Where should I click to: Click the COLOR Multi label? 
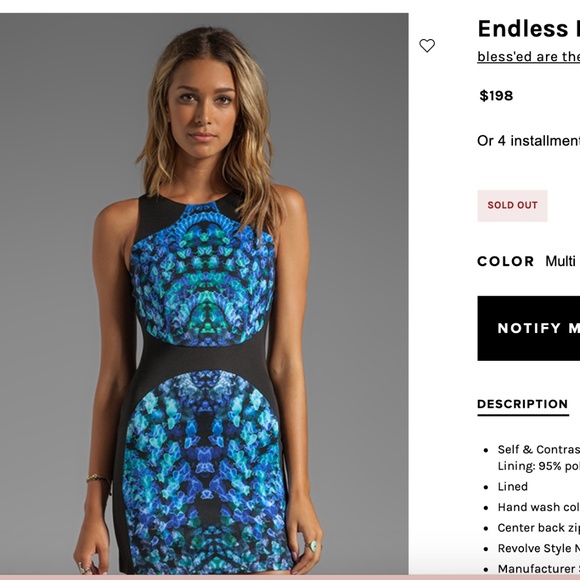pos(526,261)
